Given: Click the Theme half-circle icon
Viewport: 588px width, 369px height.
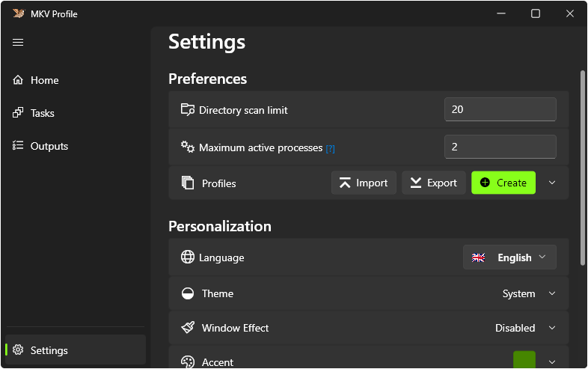Looking at the screenshot, I should (x=188, y=293).
